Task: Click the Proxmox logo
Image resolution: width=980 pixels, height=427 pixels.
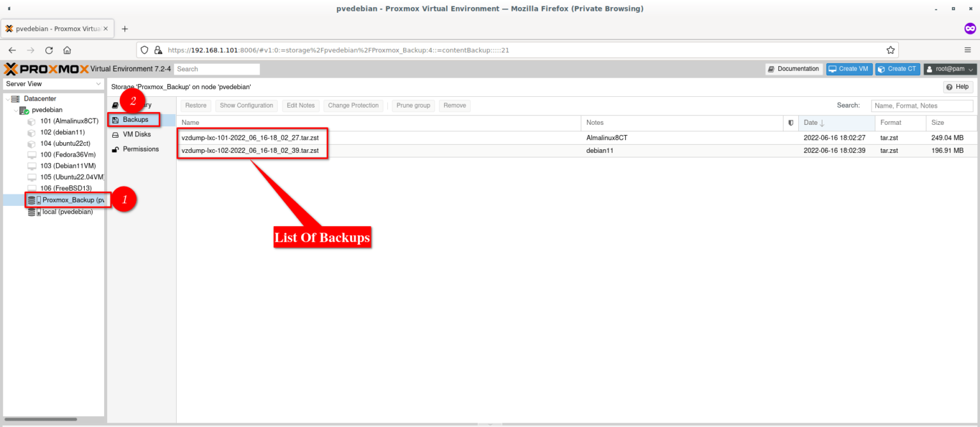Action: (46, 69)
